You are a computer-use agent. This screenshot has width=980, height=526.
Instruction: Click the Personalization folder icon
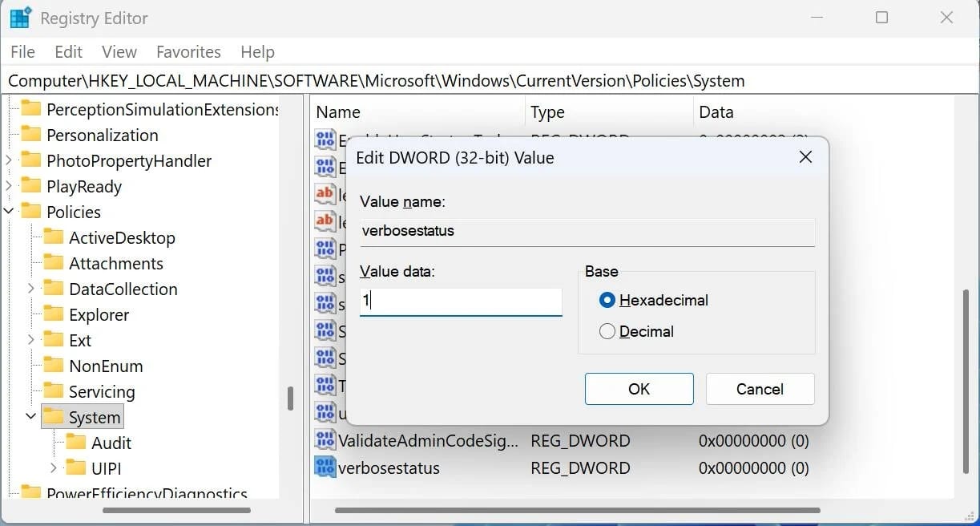pos(30,135)
